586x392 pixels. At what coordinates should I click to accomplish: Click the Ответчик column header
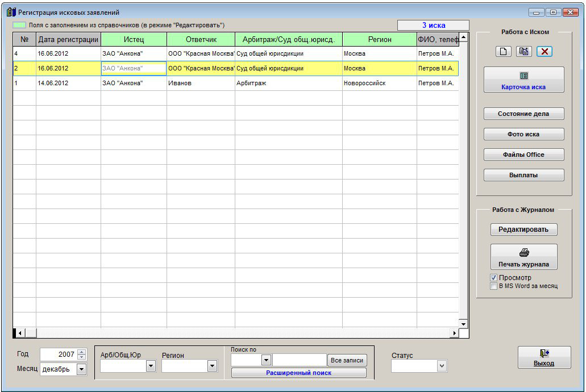coord(201,39)
